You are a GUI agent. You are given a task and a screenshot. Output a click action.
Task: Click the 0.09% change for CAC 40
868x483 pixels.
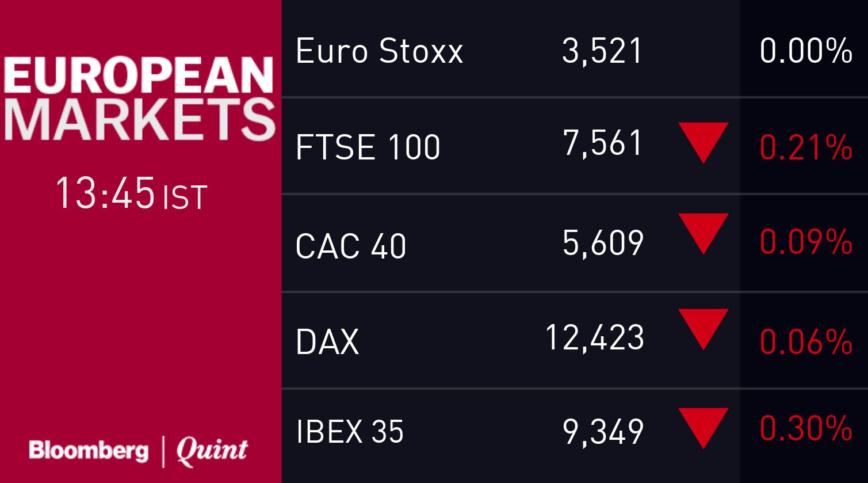point(805,242)
